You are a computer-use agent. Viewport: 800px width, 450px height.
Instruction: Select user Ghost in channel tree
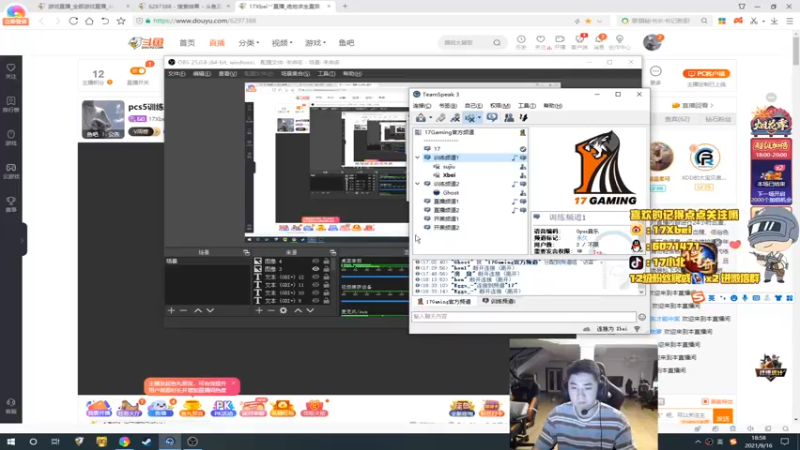click(x=451, y=192)
